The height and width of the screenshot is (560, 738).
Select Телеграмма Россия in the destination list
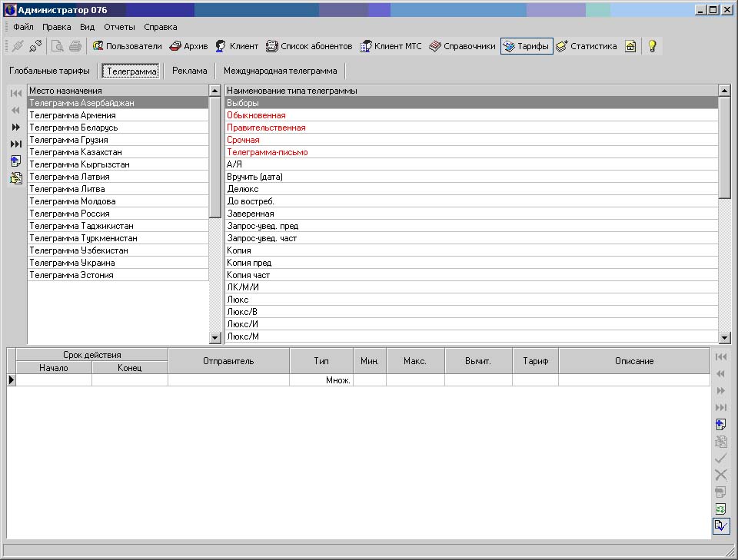tap(69, 214)
